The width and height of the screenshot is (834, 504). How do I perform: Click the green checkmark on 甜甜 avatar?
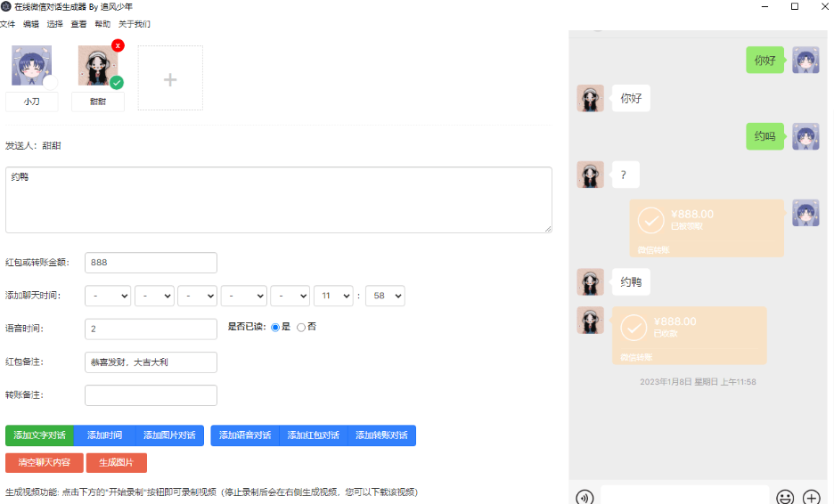pos(117,83)
